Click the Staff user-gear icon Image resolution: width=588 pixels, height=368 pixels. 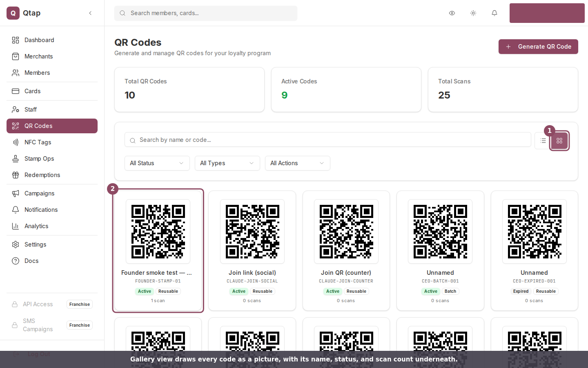pyautogui.click(x=16, y=110)
